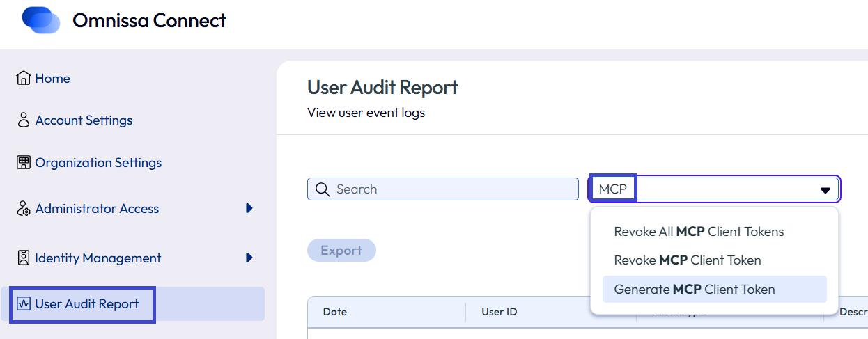
Task: Click the User Audit Report activity icon
Action: (24, 303)
